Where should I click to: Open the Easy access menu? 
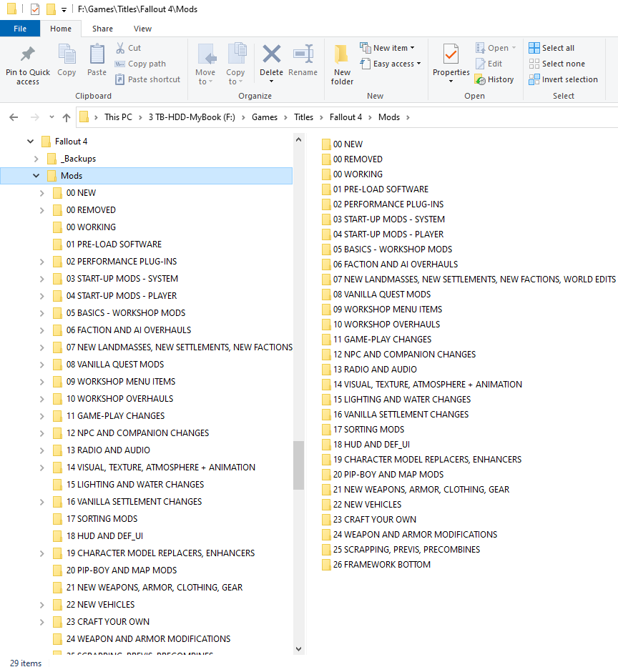pyautogui.click(x=391, y=64)
